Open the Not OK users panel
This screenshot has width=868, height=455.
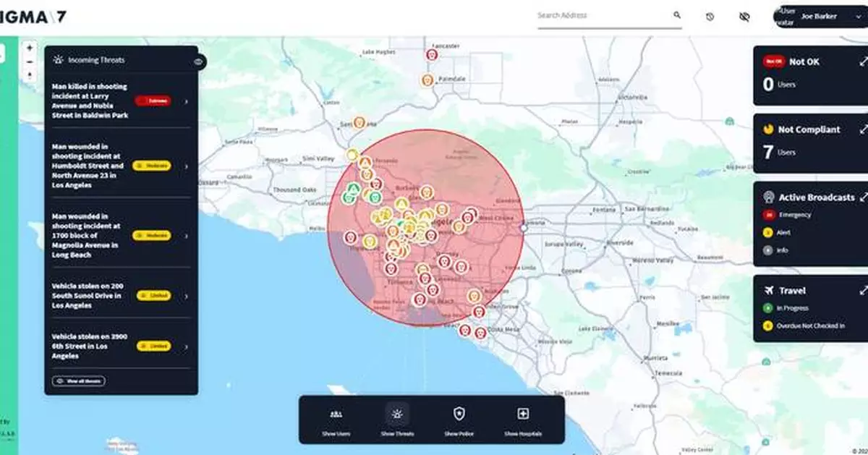coord(863,61)
